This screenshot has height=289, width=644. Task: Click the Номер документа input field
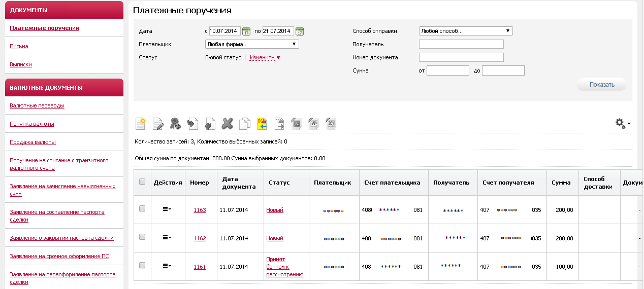pos(461,57)
